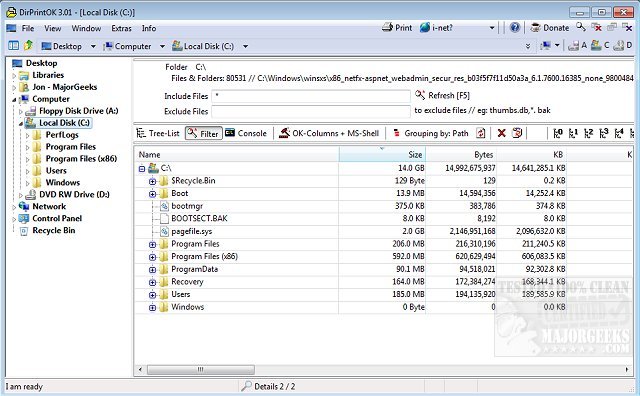
Task: Click the Details 2 / 2 magnifier icon
Action: click(246, 386)
